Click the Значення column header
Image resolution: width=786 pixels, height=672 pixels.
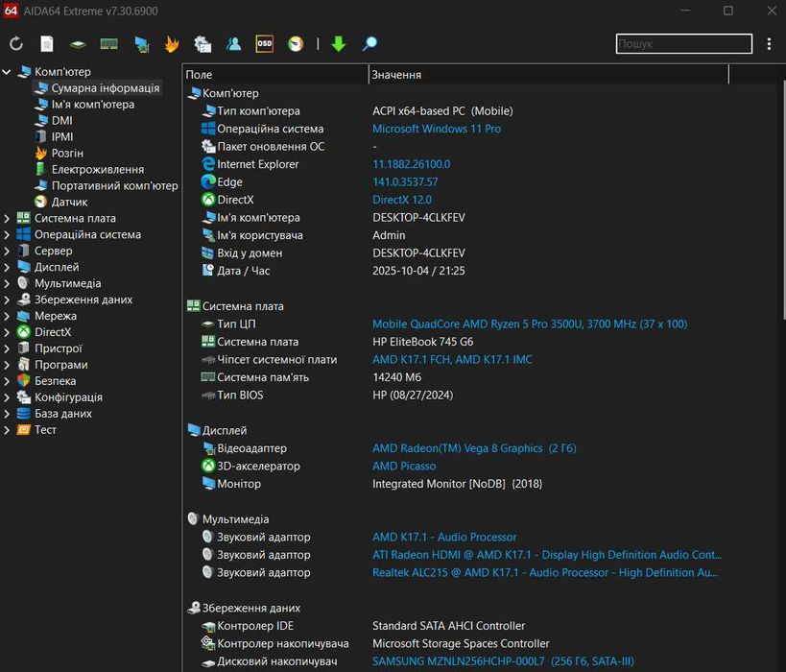click(x=548, y=75)
